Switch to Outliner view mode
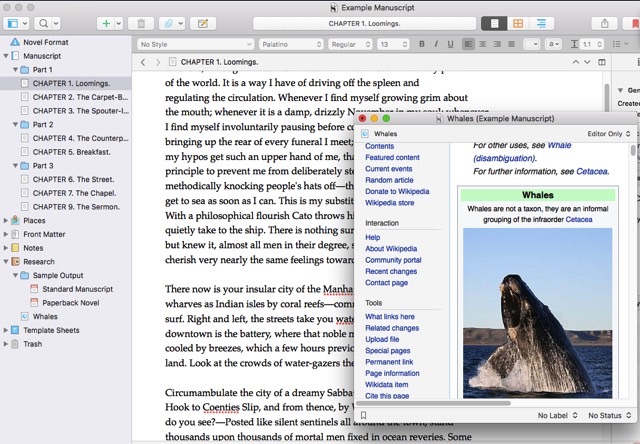The width and height of the screenshot is (640, 444). coord(541,24)
